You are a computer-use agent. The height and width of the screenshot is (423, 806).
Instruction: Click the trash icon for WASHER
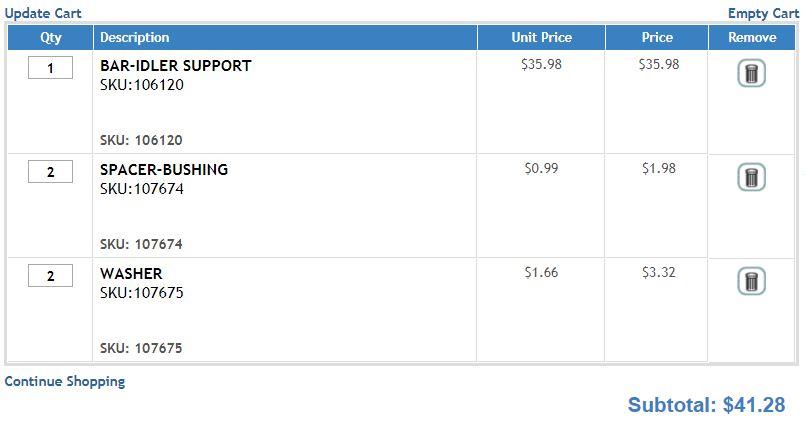click(752, 281)
